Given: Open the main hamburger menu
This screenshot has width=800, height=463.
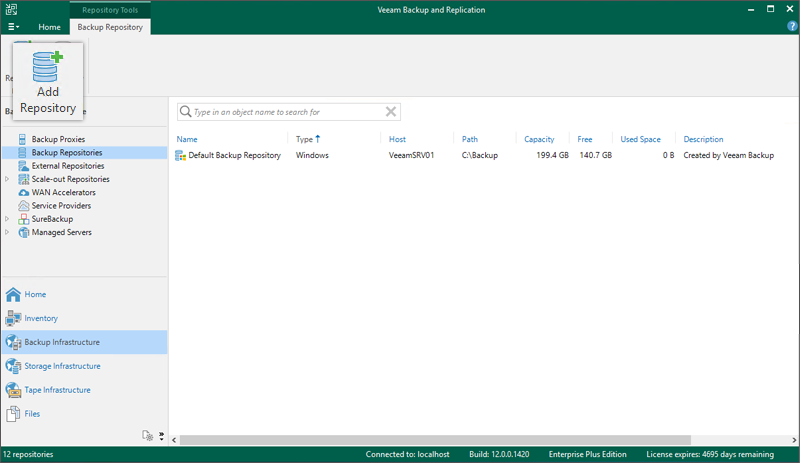Looking at the screenshot, I should [13, 27].
